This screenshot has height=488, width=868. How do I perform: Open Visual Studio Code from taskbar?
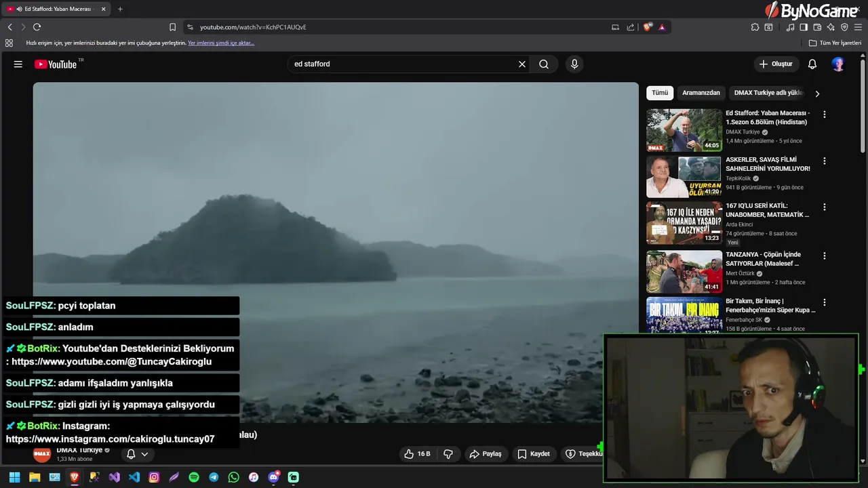click(134, 477)
